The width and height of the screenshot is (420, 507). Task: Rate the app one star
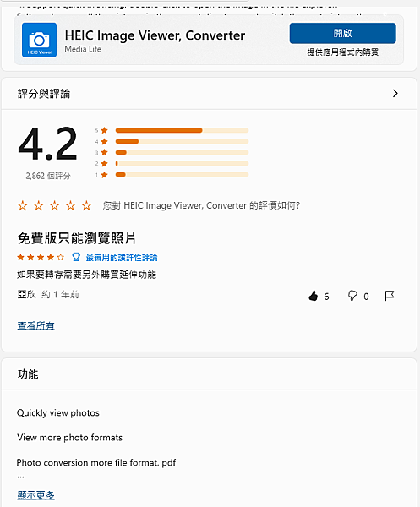(23, 205)
